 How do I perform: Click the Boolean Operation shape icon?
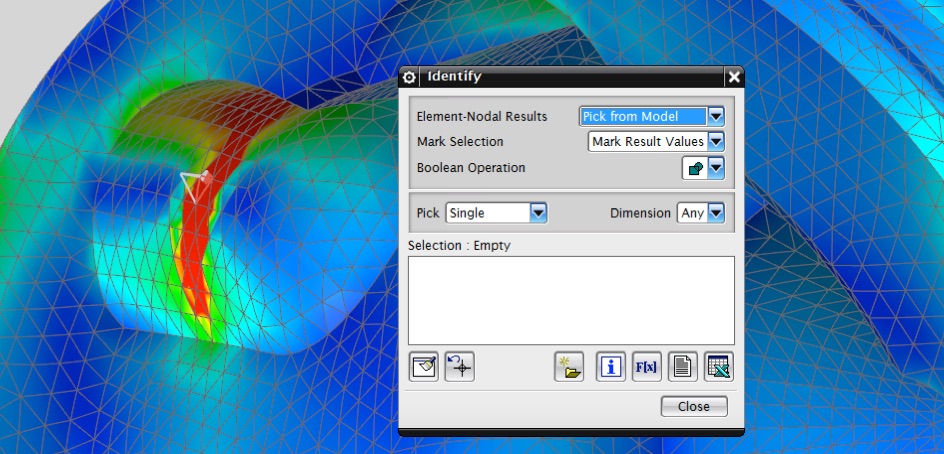point(695,169)
